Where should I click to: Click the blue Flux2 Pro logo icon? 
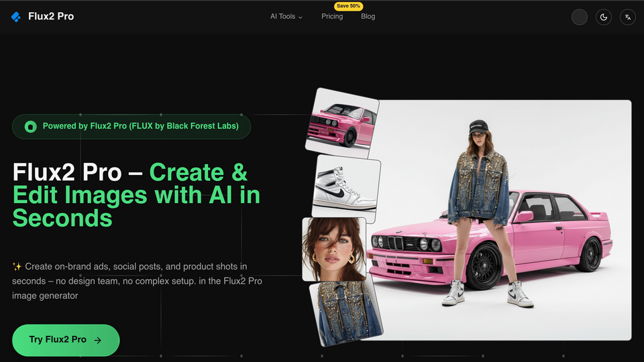(x=16, y=17)
